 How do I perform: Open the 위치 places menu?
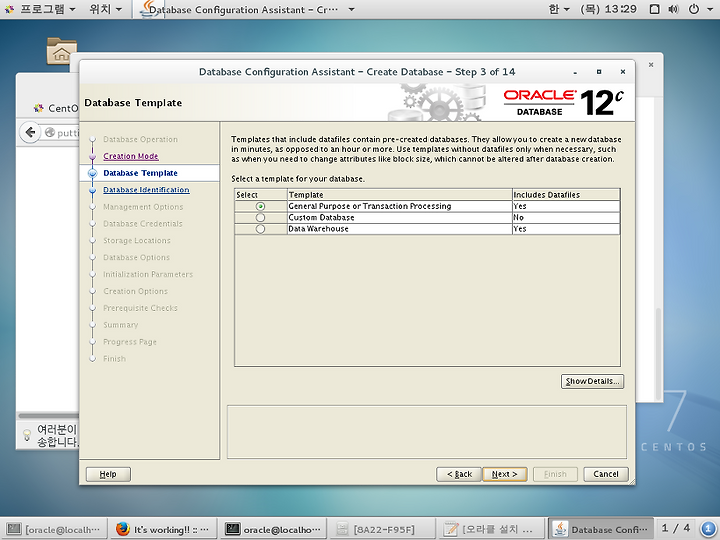pyautogui.click(x=105, y=9)
